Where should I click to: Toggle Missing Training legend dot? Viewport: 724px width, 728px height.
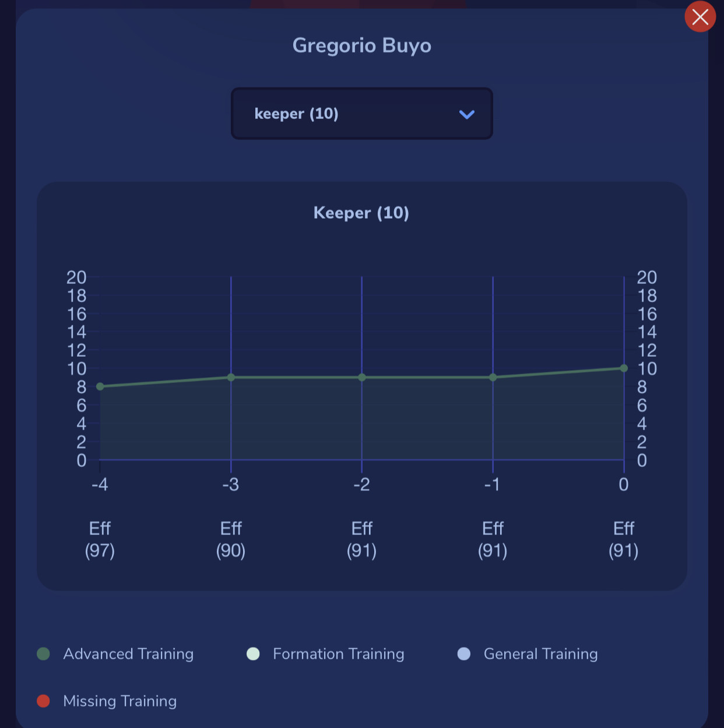click(x=43, y=701)
